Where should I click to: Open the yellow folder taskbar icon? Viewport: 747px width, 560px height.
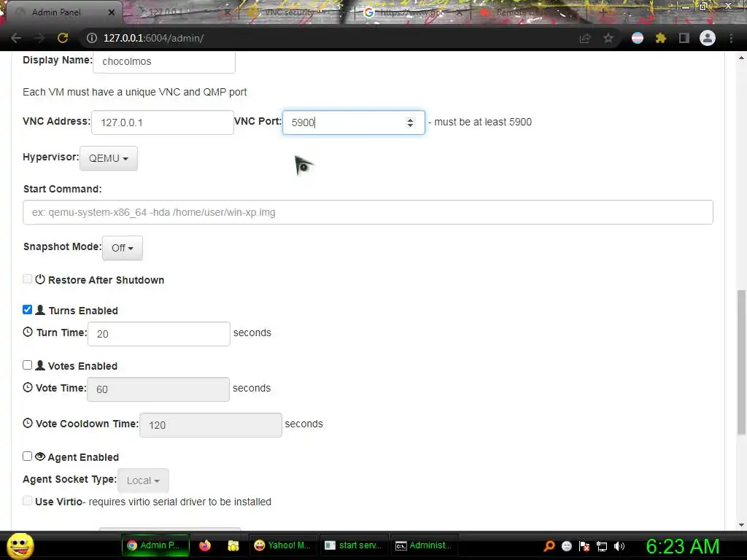[233, 545]
